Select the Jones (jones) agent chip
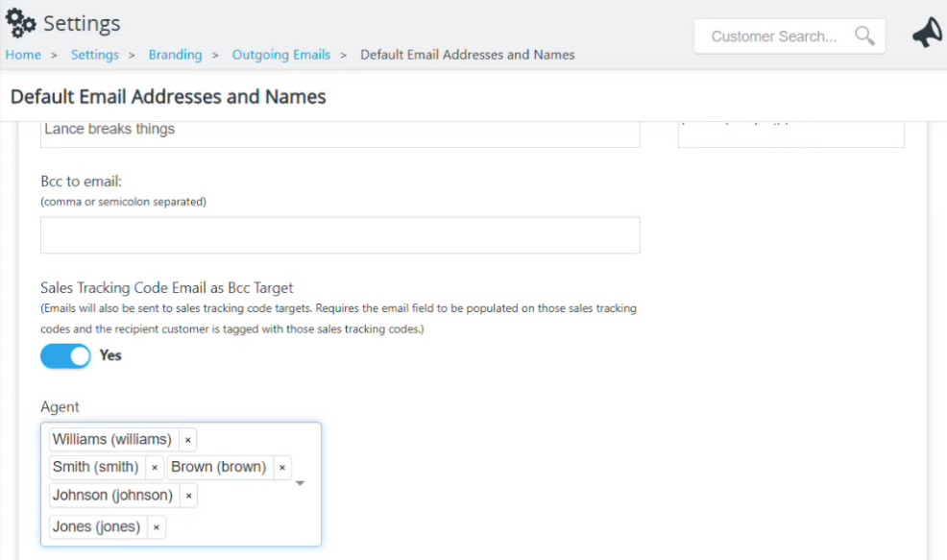The height and width of the screenshot is (560, 947). coord(97,526)
